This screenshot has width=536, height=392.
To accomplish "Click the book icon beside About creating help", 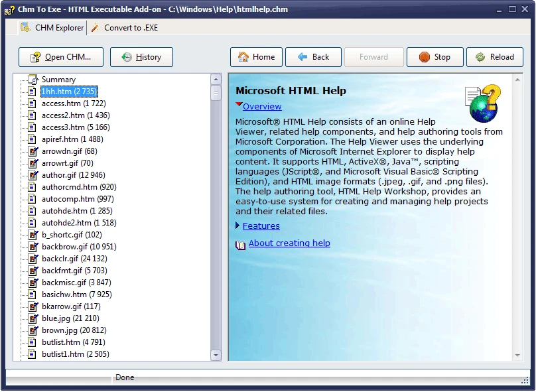I will [x=241, y=244].
